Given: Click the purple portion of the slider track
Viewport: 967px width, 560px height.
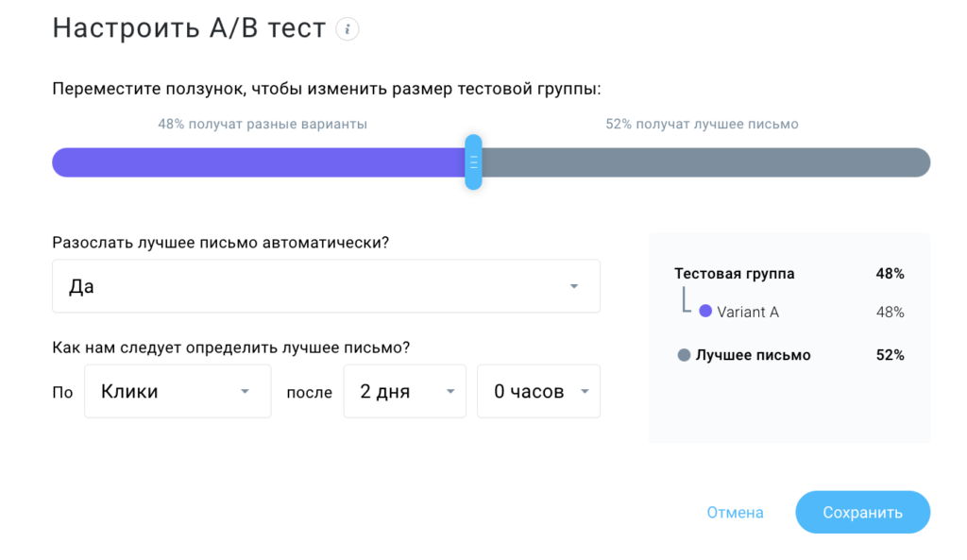Looking at the screenshot, I should pyautogui.click(x=259, y=162).
